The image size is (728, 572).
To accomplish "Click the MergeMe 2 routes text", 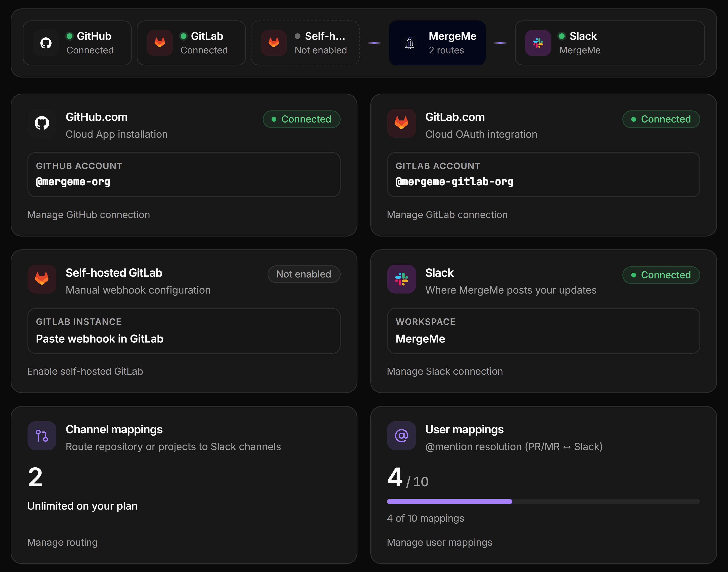I will 446,50.
